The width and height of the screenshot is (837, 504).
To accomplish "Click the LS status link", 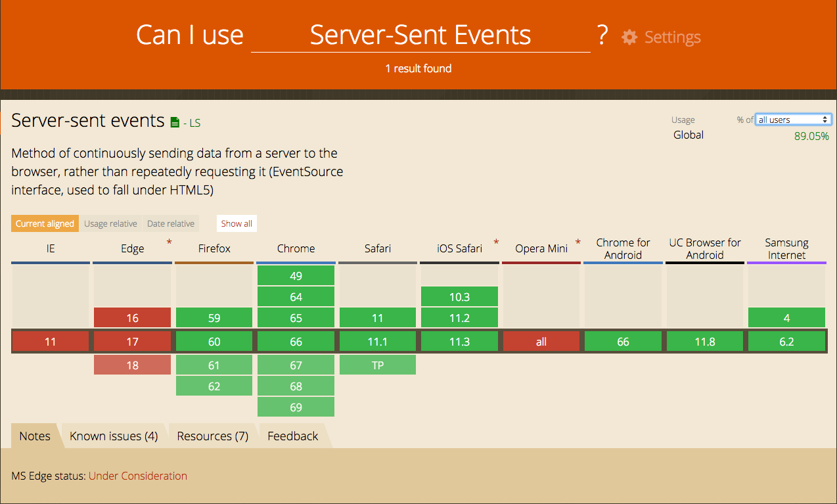I will tap(195, 123).
